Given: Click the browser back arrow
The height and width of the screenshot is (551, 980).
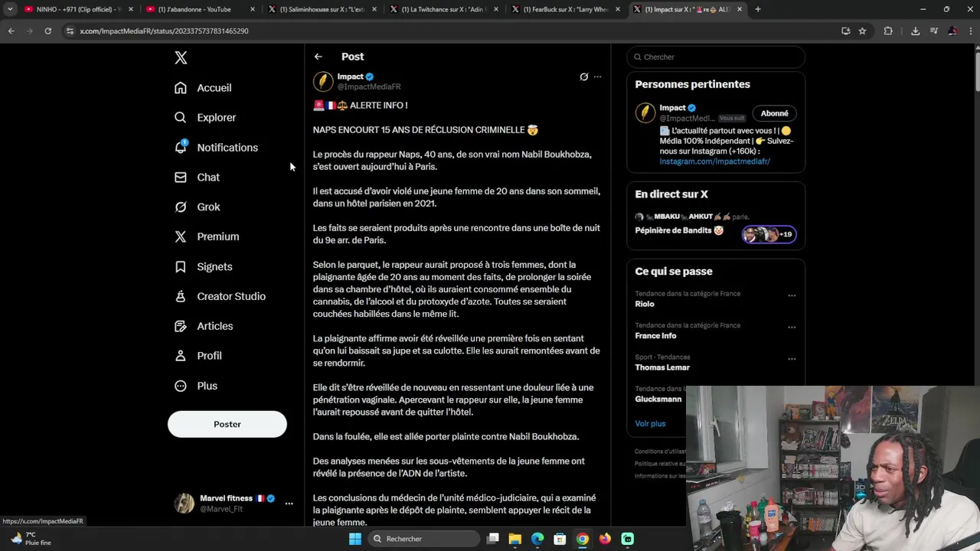Looking at the screenshot, I should (x=11, y=31).
